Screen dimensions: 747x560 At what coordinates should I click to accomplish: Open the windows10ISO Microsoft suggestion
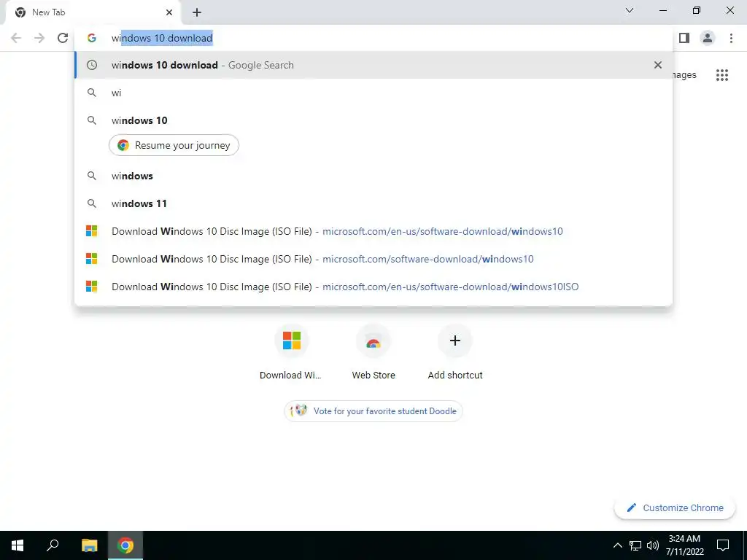[373, 287]
